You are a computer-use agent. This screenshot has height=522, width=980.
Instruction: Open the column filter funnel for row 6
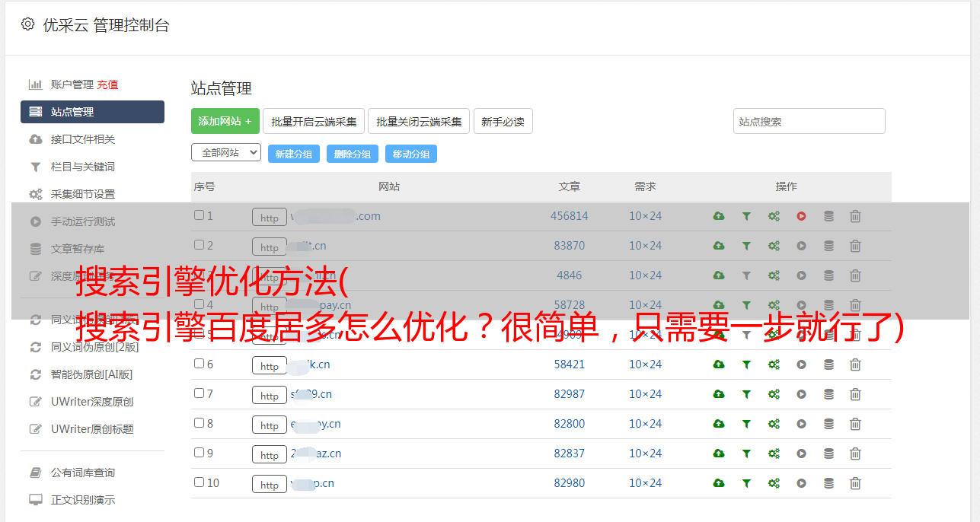pos(746,364)
